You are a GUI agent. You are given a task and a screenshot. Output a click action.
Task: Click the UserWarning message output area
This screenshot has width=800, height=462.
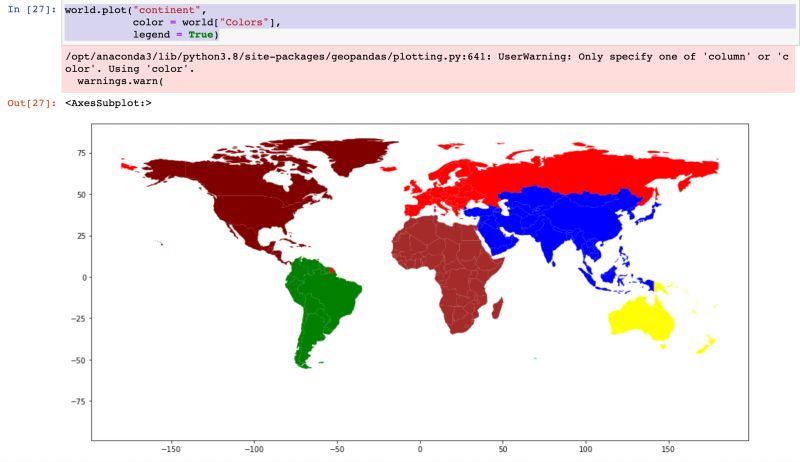(x=428, y=69)
